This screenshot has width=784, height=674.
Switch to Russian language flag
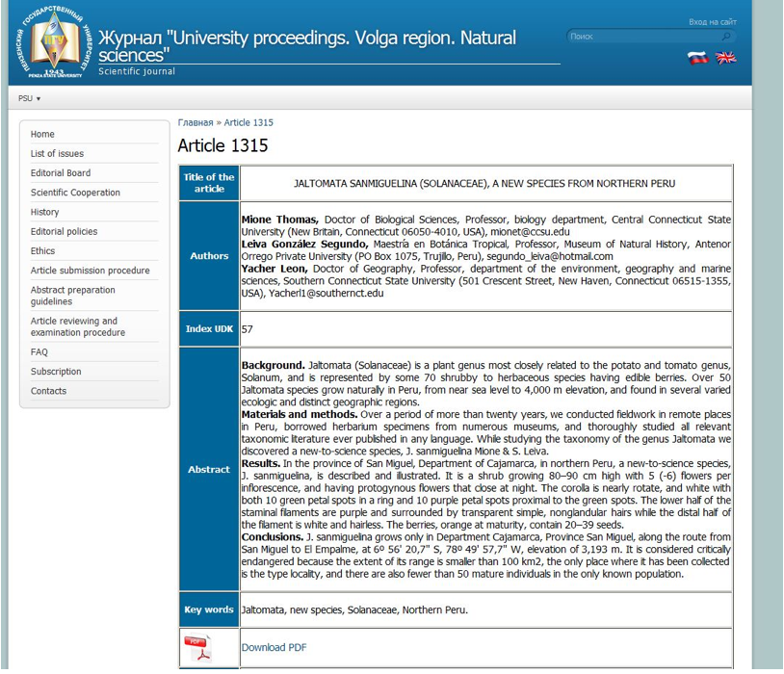point(697,59)
